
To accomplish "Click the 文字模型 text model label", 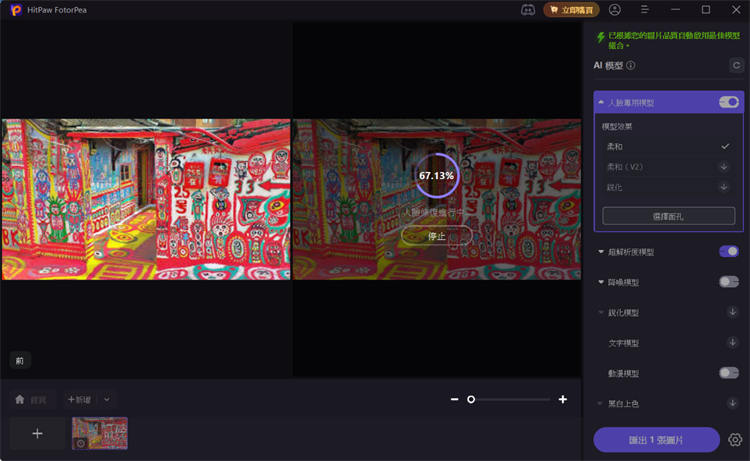I will tap(623, 343).
